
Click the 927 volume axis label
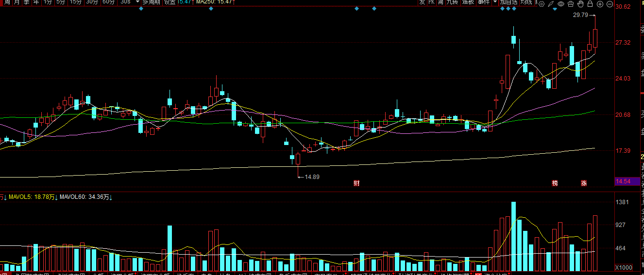tap(621, 226)
